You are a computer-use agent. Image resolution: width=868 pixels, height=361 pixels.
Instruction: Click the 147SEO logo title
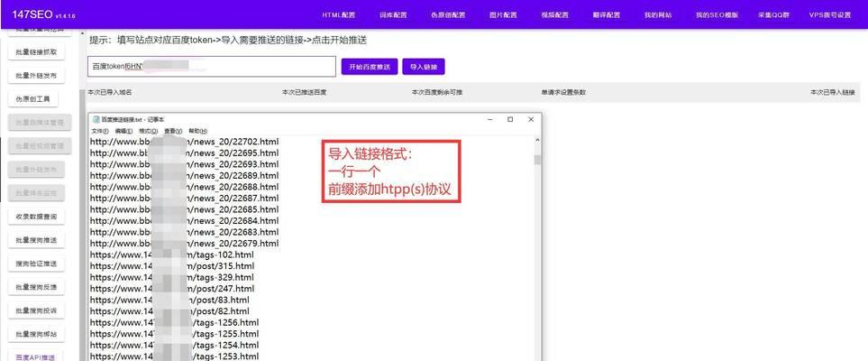[32, 14]
